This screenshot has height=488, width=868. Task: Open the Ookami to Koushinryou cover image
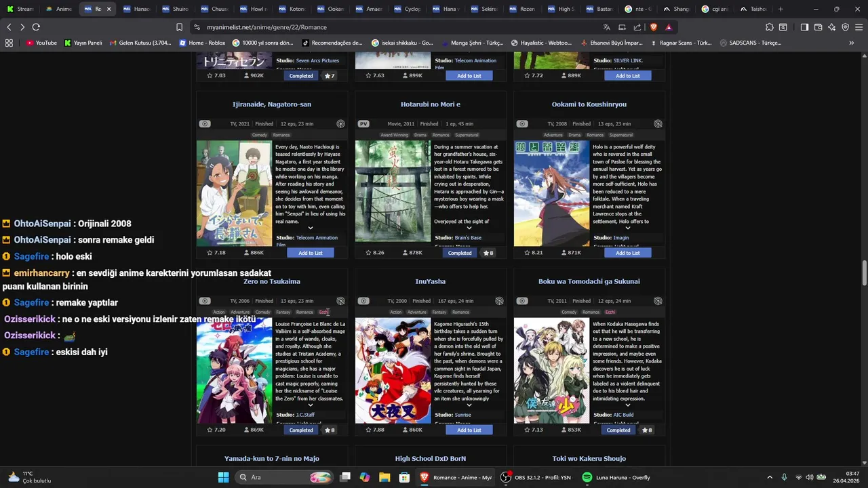[x=551, y=194]
